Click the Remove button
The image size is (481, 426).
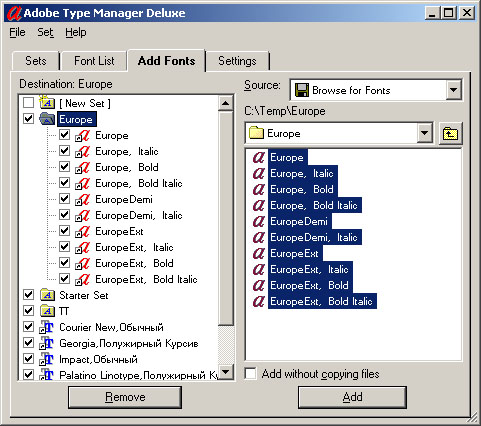[125, 397]
